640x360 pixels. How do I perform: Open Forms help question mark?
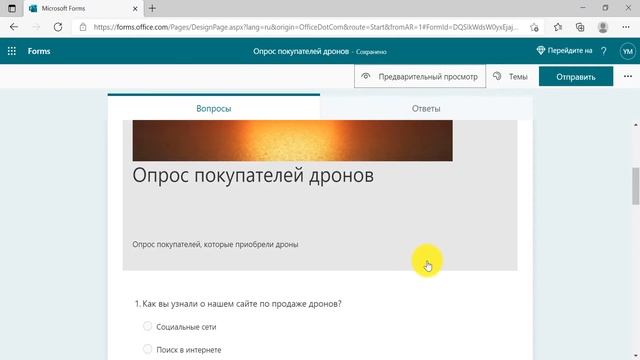pos(604,51)
